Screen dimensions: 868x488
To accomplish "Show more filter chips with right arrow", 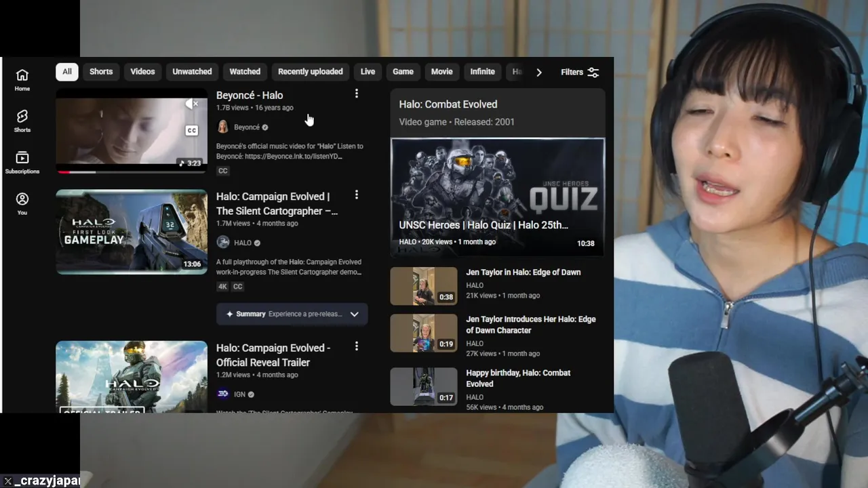I will click(539, 72).
